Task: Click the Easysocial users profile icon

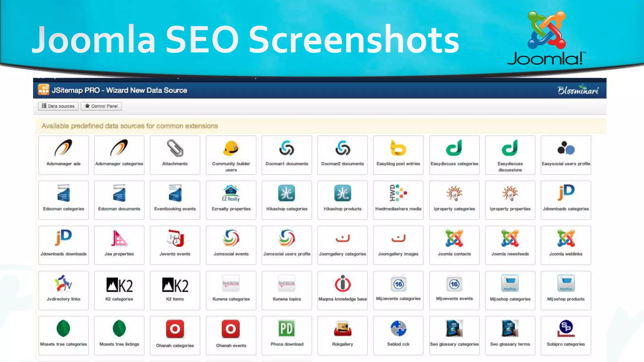Action: [566, 148]
